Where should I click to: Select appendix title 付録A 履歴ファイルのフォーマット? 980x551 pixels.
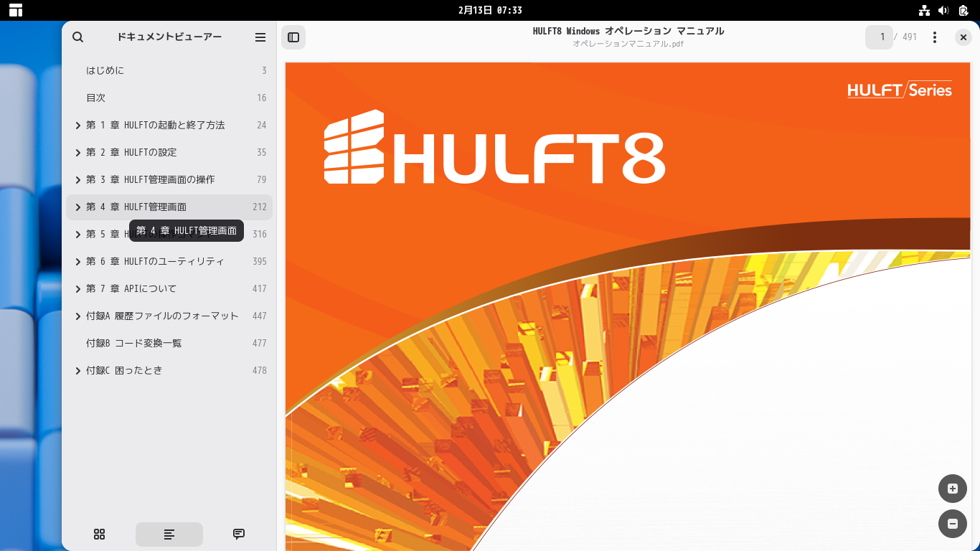click(162, 316)
